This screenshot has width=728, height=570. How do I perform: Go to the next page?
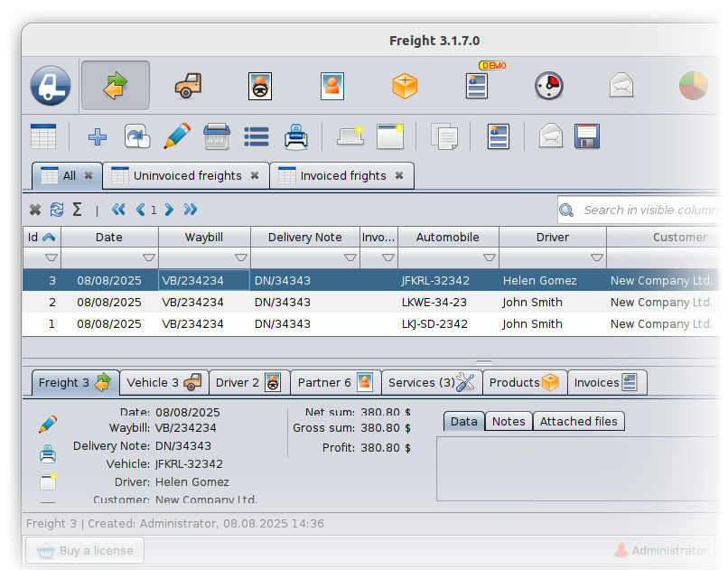[x=169, y=210]
